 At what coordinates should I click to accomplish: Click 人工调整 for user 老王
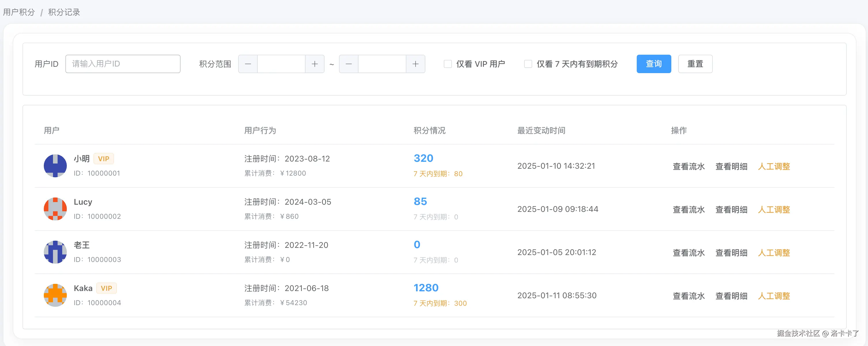click(x=774, y=253)
